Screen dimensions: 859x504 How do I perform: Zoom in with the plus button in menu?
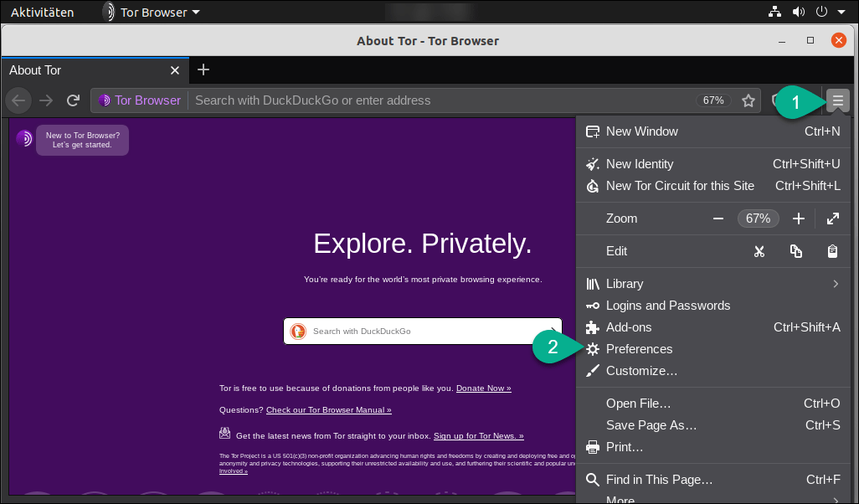[799, 219]
